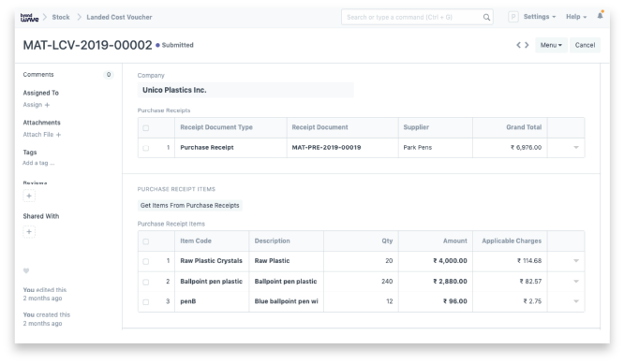This screenshot has width=624, height=364.
Task: Select the Ballpoint pen plastic row checkbox
Action: 145,282
